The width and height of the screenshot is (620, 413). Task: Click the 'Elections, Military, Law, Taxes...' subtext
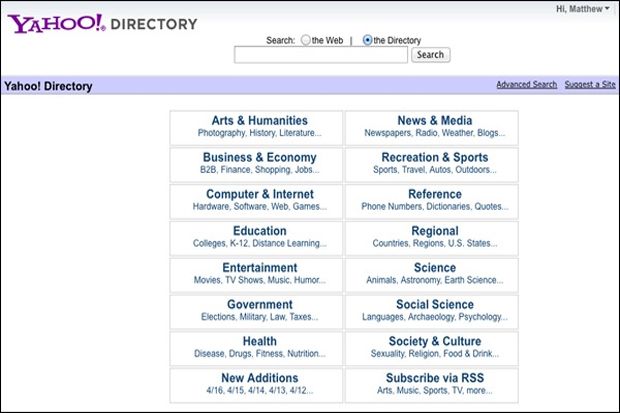pyautogui.click(x=260, y=317)
